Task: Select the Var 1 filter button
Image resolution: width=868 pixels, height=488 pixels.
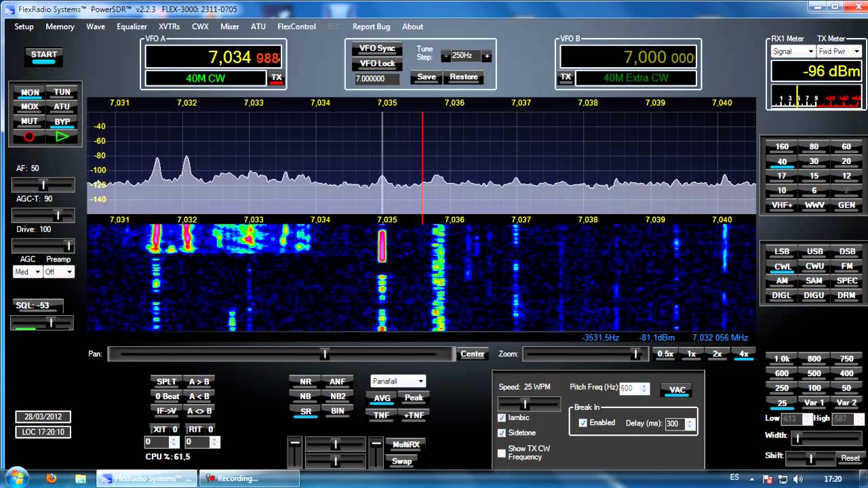Action: click(x=814, y=403)
